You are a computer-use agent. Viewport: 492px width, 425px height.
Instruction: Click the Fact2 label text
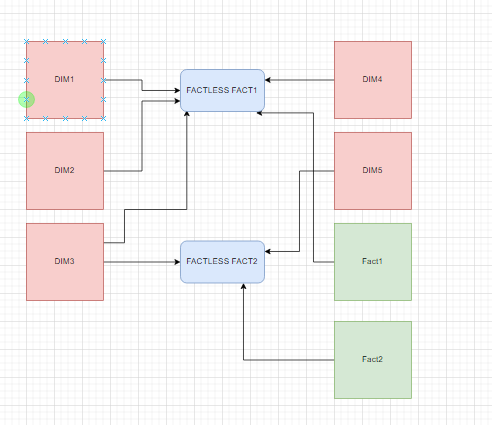pos(372,359)
